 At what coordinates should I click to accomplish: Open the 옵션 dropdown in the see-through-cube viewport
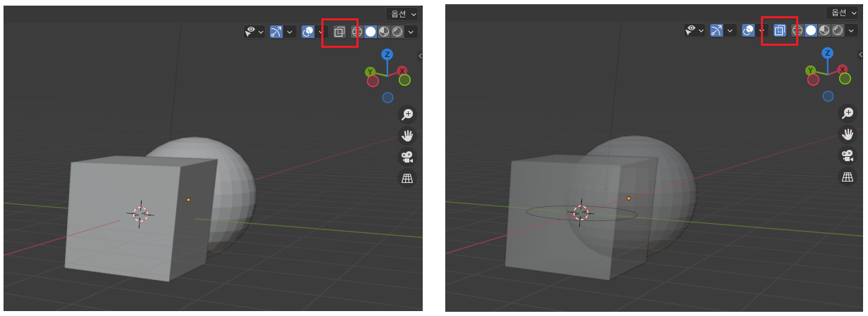(x=843, y=13)
